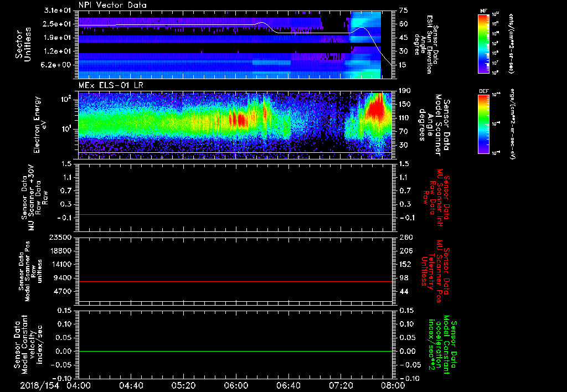
Task: Click the 07:20 time axis label
Action: pyautogui.click(x=341, y=385)
